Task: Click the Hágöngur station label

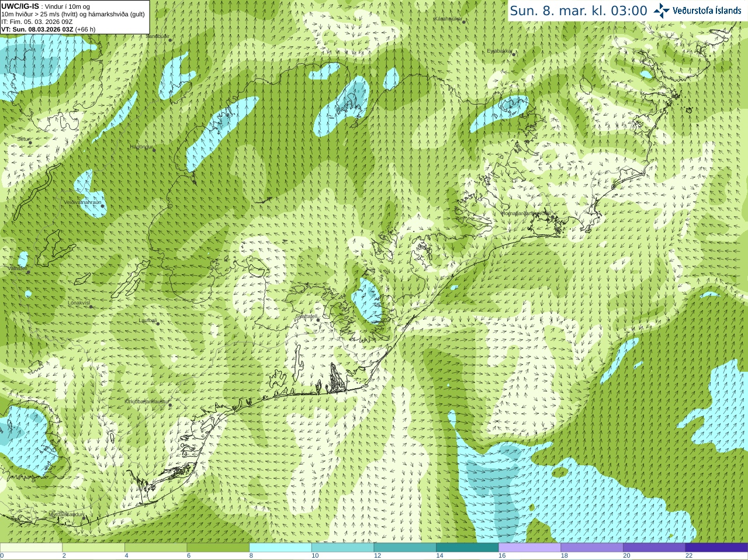Action: 141,147
